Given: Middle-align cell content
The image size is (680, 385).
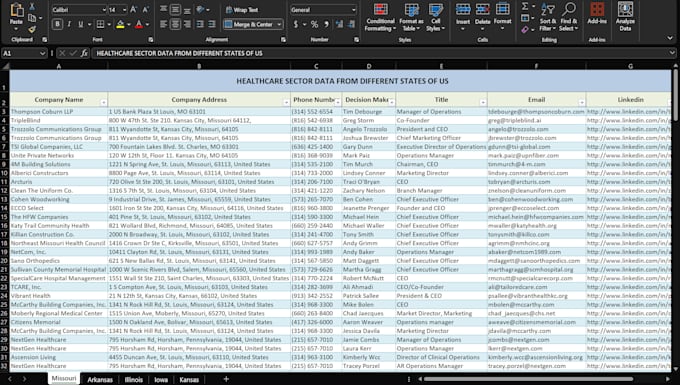Looking at the screenshot, I should (175, 9).
